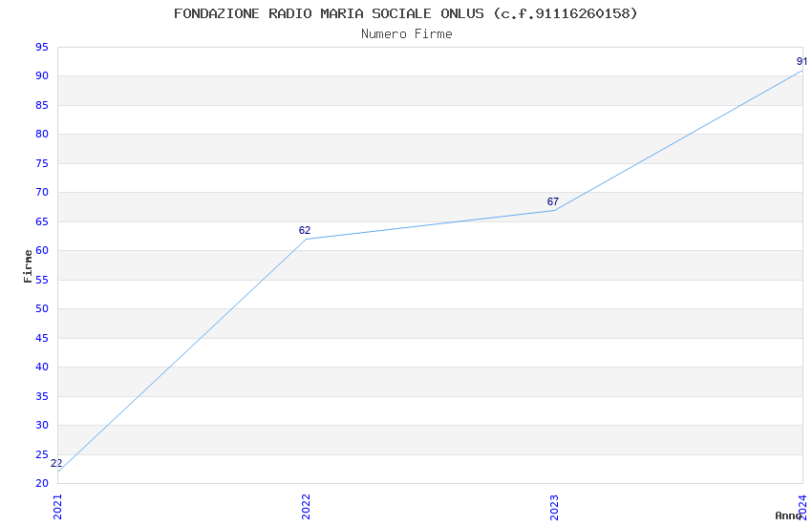Screen dimensions: 812x525
Task: Click the x-axis title 'Anno'
Action: (788, 515)
